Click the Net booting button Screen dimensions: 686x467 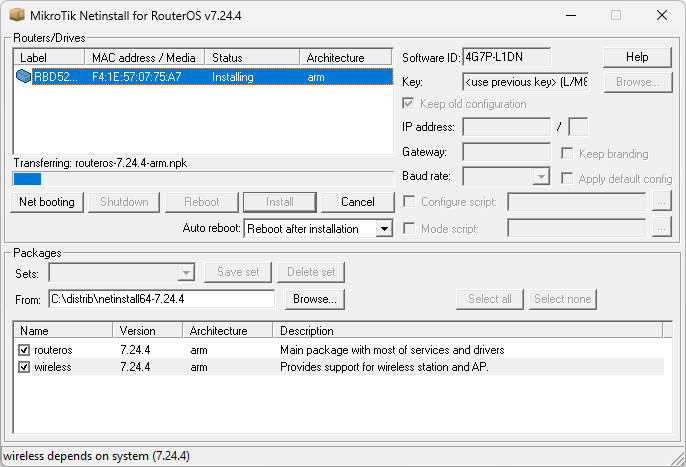[47, 202]
